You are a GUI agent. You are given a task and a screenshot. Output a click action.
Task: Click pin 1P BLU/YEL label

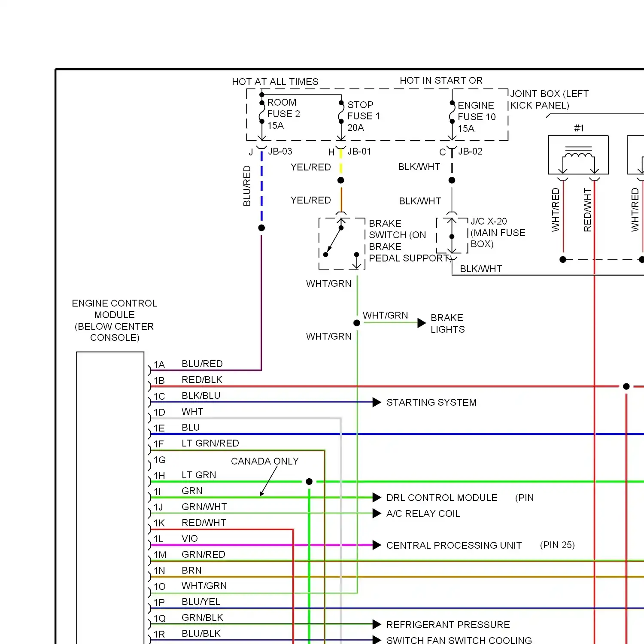point(200,601)
